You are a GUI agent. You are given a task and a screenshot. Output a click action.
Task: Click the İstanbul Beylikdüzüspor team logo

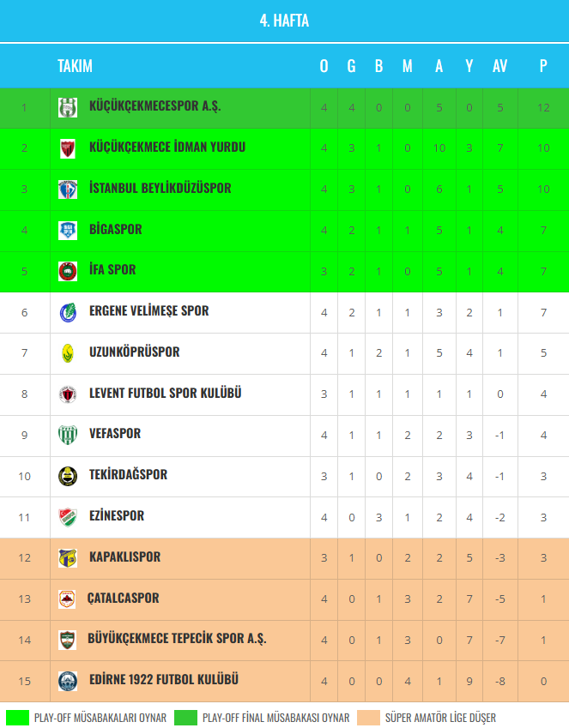(x=68, y=190)
